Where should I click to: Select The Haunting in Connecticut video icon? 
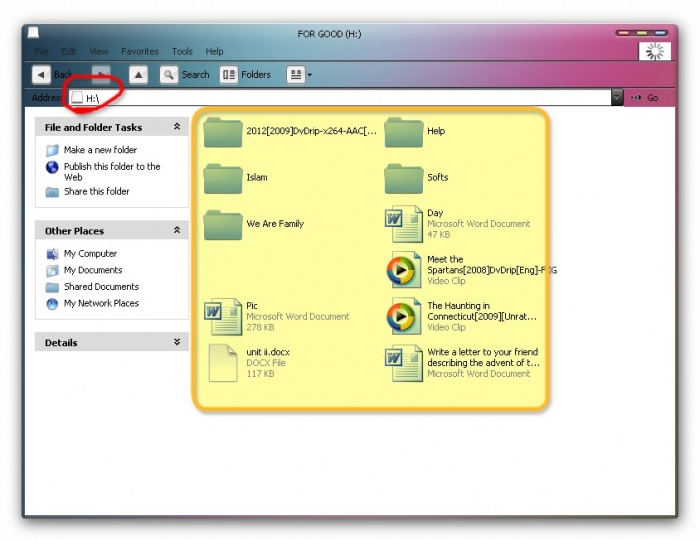point(404,316)
